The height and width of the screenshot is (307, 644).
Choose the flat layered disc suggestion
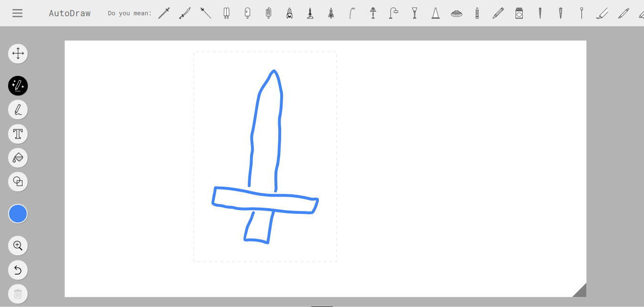(456, 13)
